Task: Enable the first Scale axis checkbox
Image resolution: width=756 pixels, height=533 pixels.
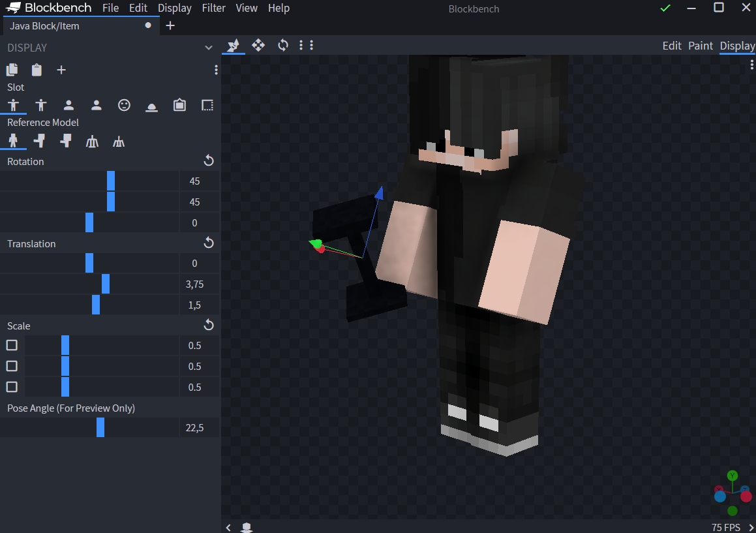Action: (12, 345)
